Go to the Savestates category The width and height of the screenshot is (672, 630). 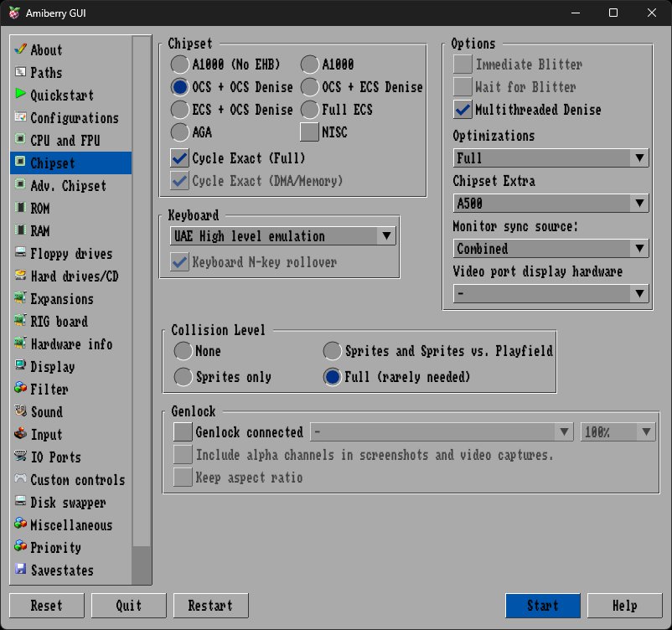point(70,570)
